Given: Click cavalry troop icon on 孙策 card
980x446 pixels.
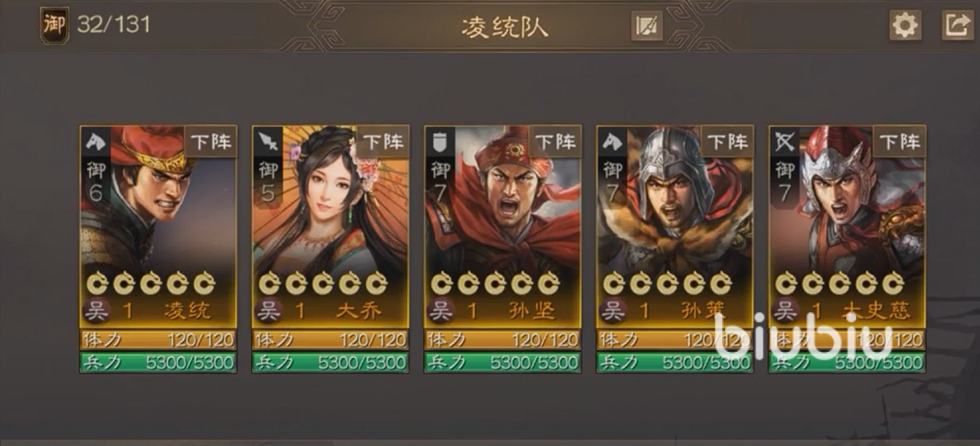Looking at the screenshot, I should 612,142.
